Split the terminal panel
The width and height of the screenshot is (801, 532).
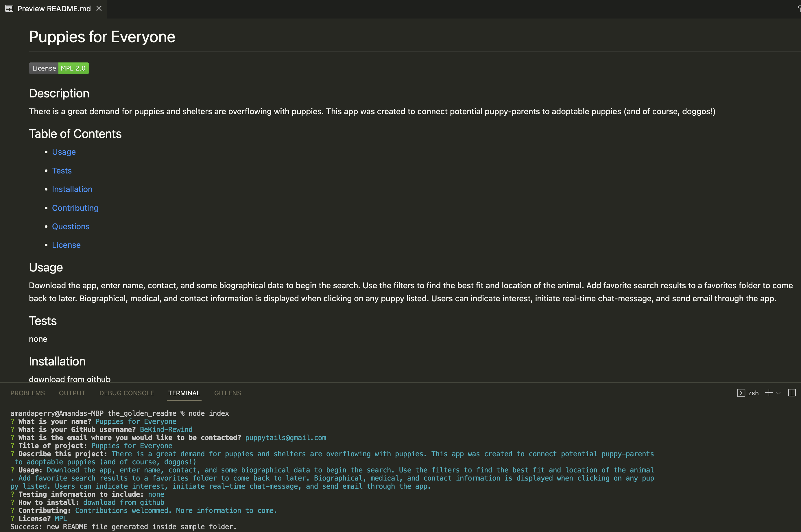tap(792, 393)
